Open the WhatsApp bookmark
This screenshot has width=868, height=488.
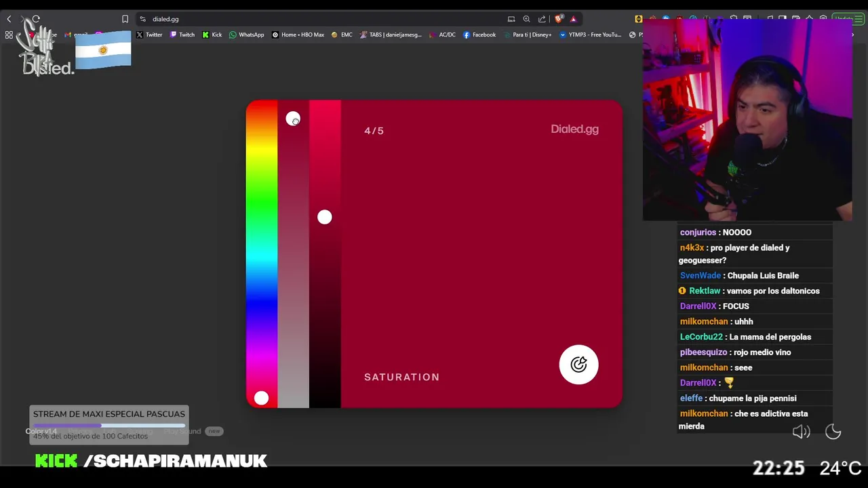coord(247,35)
